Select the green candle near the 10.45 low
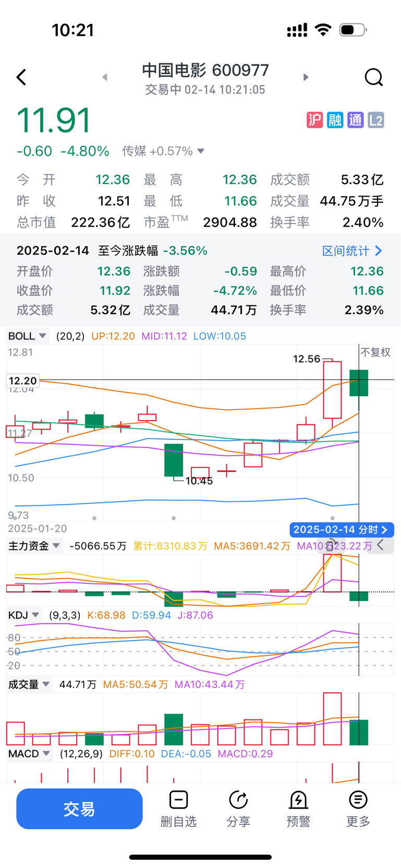The height and width of the screenshot is (868, 401). [174, 460]
